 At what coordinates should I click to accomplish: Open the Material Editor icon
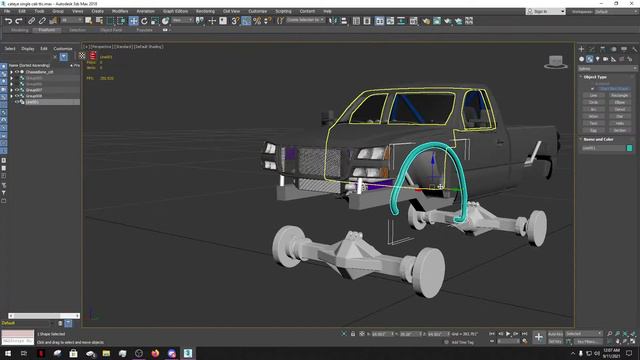[413, 21]
